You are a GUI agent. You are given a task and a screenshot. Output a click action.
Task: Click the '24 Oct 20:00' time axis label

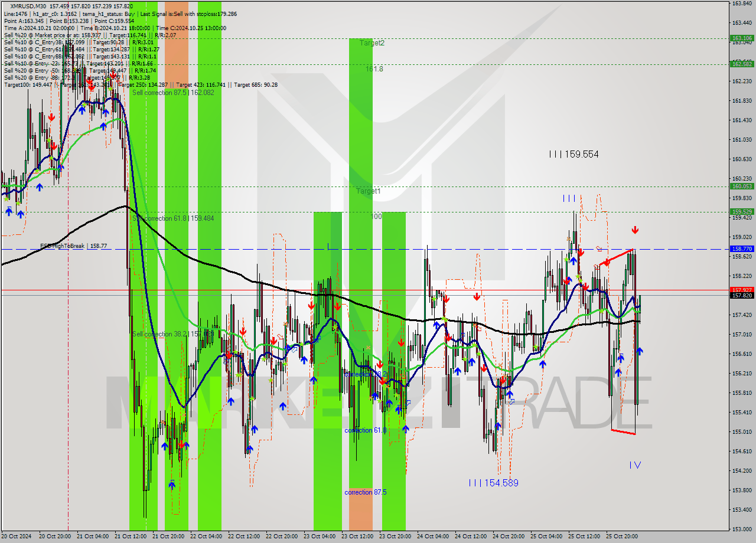click(x=508, y=537)
